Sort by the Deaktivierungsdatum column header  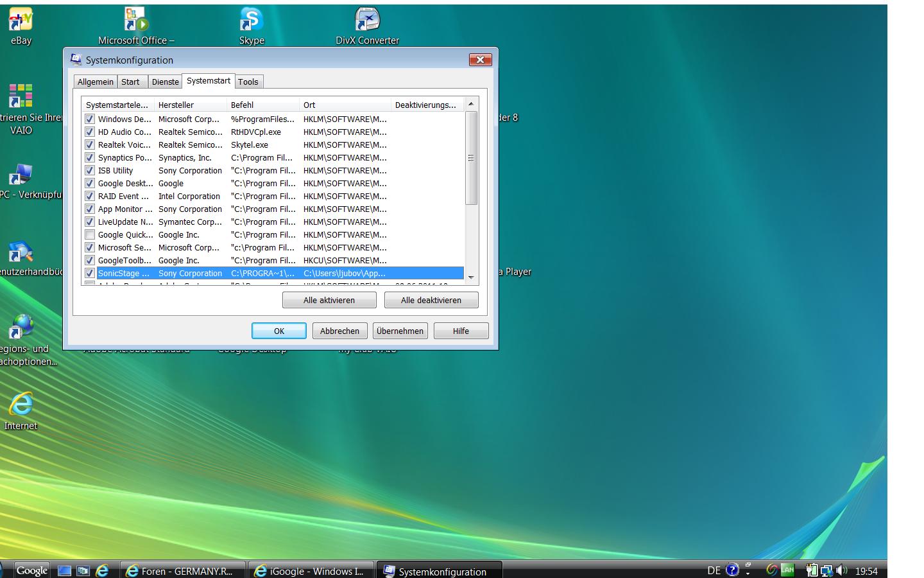(x=427, y=105)
